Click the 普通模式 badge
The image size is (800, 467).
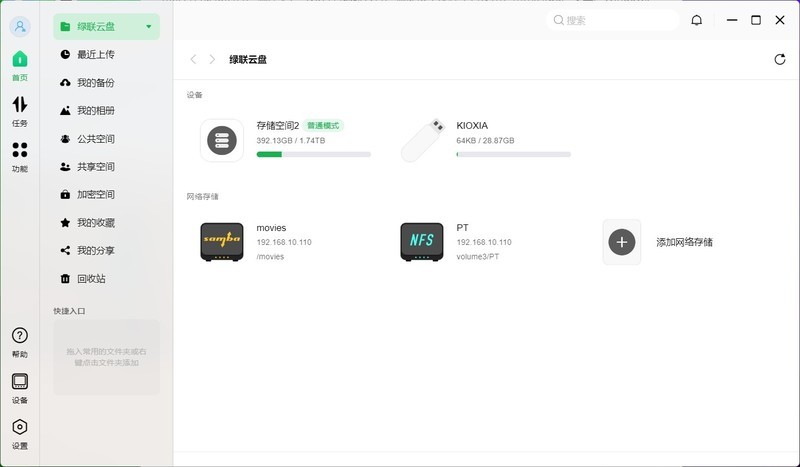click(323, 126)
